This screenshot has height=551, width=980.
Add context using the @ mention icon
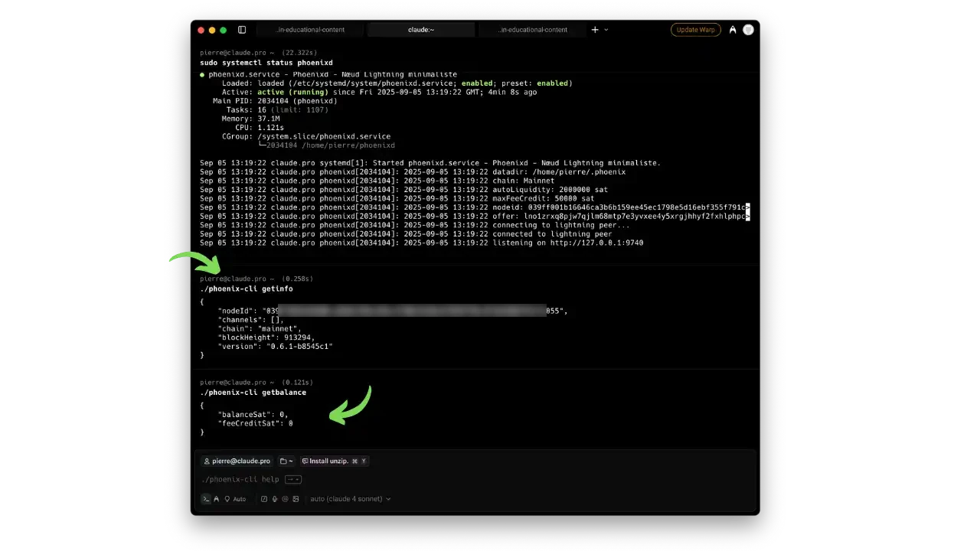285,498
